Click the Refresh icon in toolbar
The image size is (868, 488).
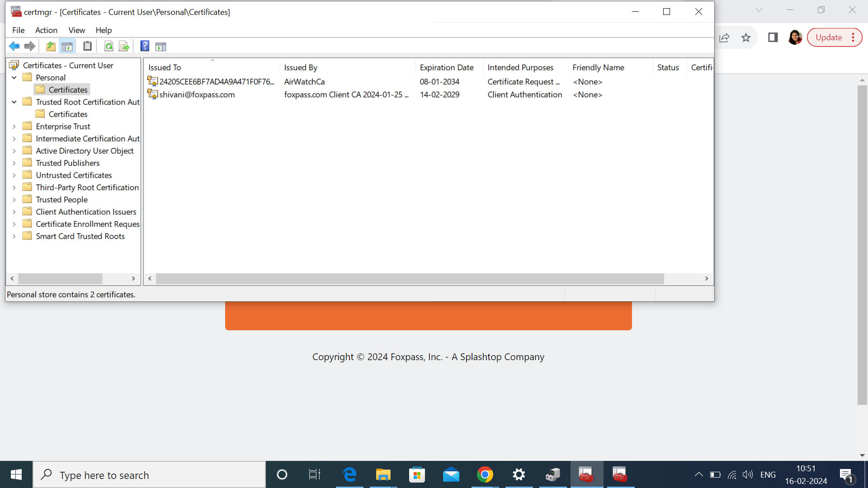tap(108, 46)
